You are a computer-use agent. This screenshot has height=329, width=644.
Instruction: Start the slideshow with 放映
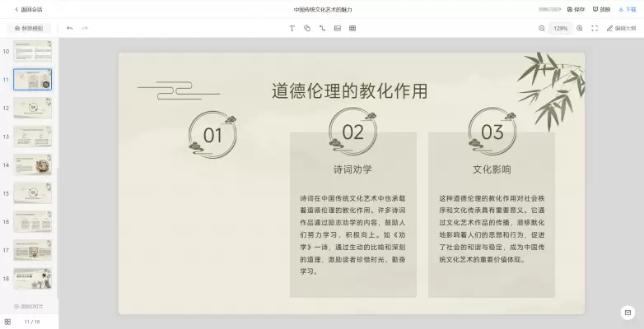click(x=601, y=9)
